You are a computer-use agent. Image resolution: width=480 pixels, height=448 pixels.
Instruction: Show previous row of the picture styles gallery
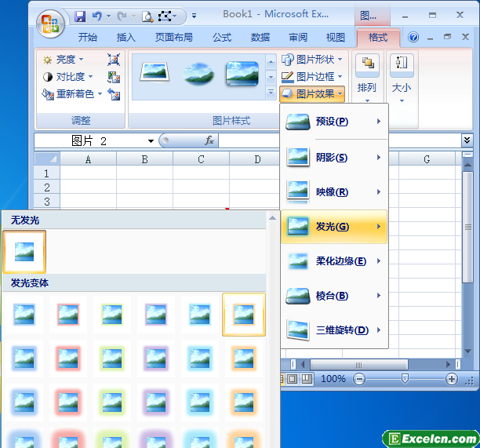271,62
